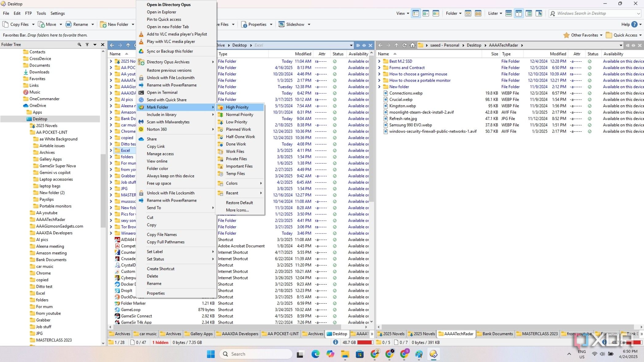The image size is (644, 362).
Task: Click the Help icon button
Action: (x=634, y=24)
